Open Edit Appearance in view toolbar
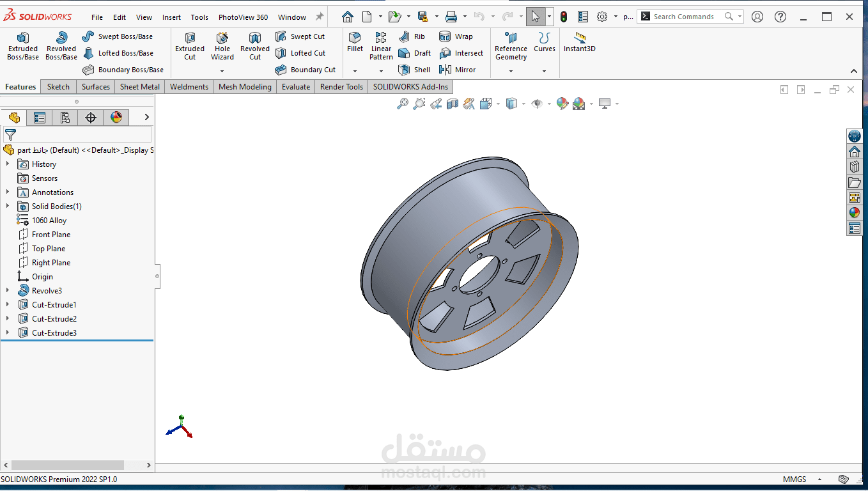The image size is (868, 491). (562, 104)
